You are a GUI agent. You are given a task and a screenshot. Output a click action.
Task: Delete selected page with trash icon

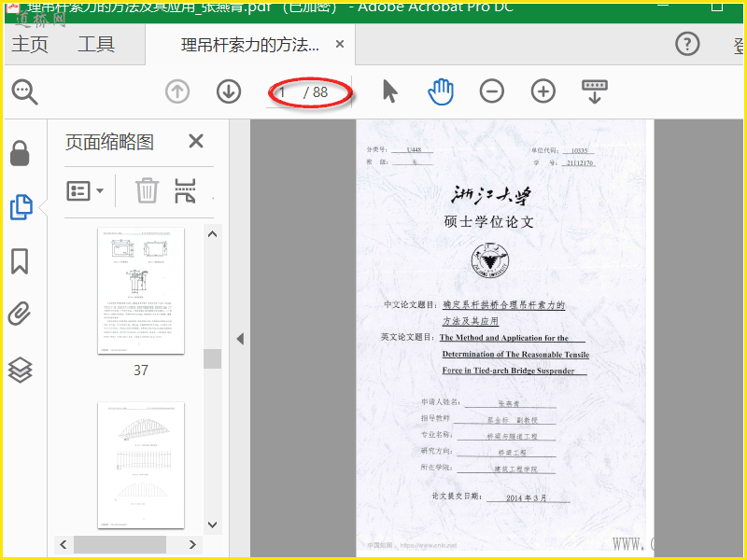tap(147, 190)
